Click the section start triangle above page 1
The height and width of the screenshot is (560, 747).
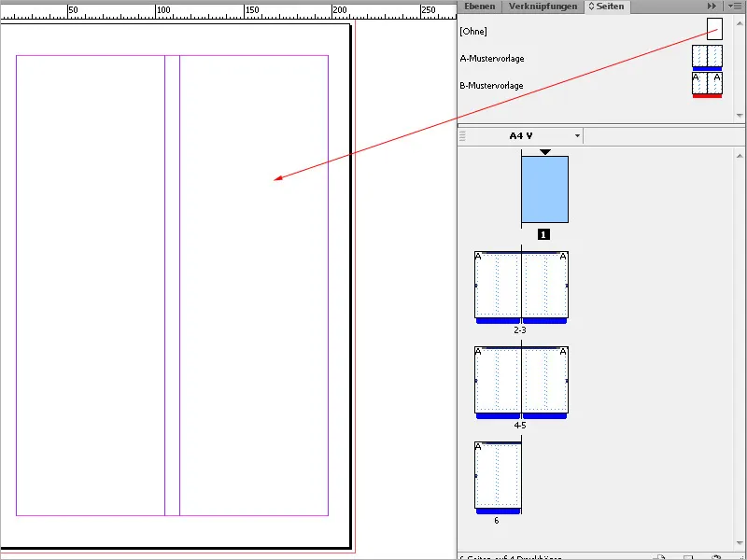pyautogui.click(x=545, y=152)
